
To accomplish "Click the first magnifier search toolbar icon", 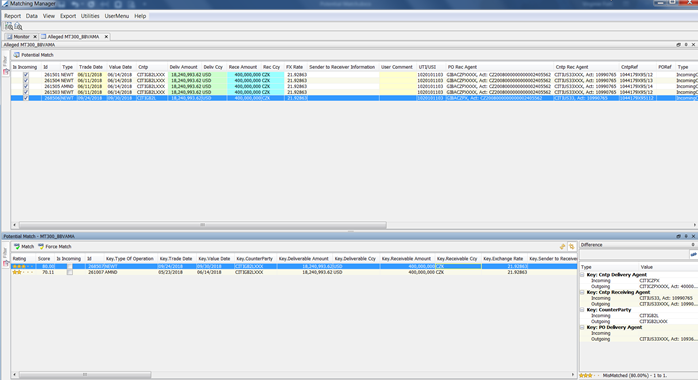I will (8, 26).
